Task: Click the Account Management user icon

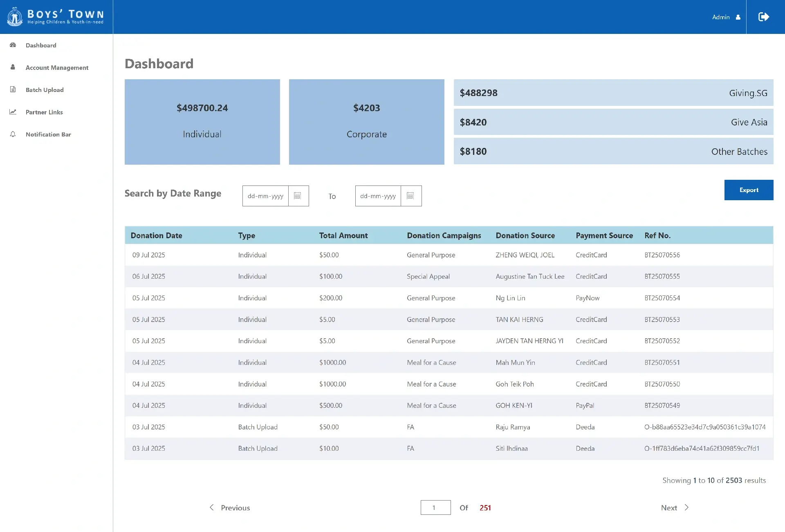Action: tap(13, 67)
